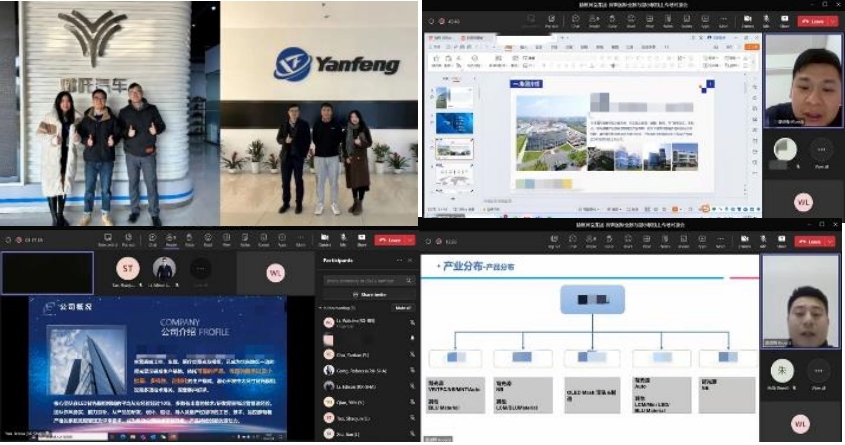The image size is (845, 445).
Task: Toggle Camera in the 产业分布 slide meeting
Action: (x=744, y=241)
